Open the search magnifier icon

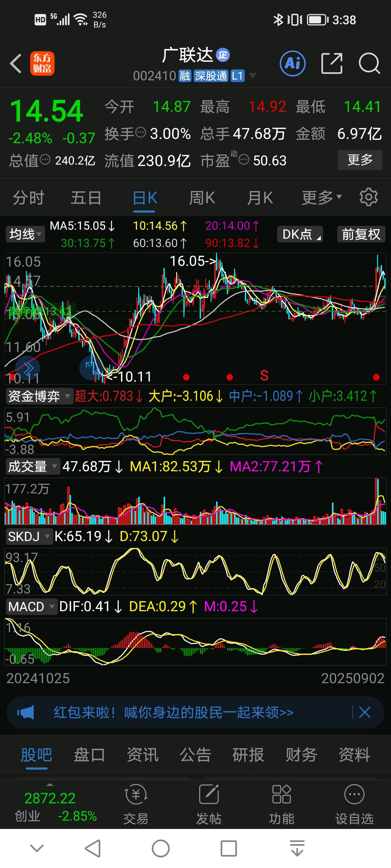point(369,64)
